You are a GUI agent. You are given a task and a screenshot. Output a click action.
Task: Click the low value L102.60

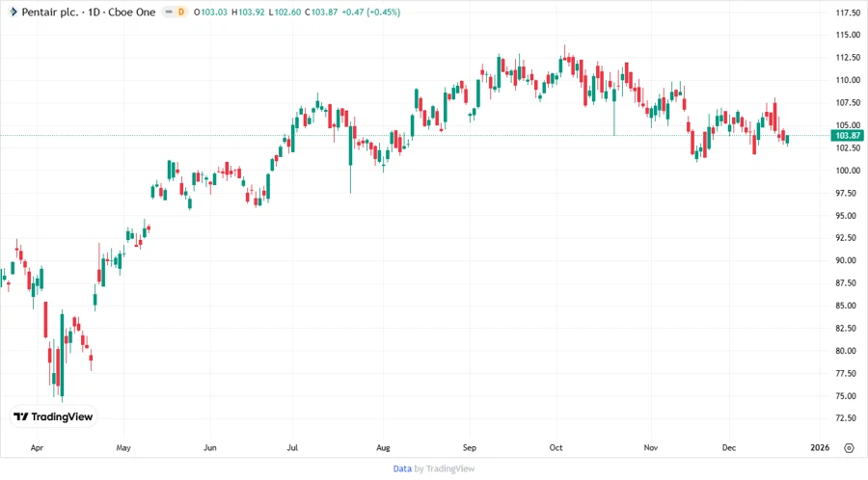285,12
